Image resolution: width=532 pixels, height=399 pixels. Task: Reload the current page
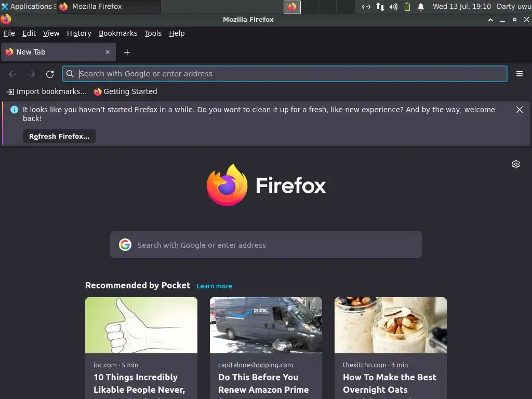coord(50,74)
